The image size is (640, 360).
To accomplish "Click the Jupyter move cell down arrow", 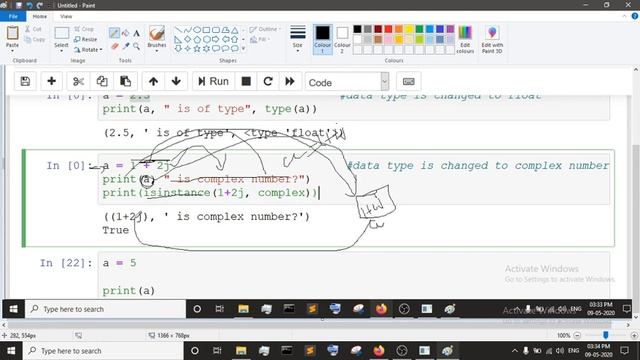I will (x=176, y=81).
